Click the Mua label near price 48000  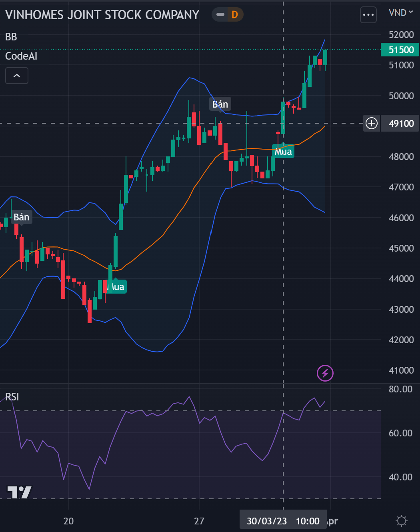[283, 152]
